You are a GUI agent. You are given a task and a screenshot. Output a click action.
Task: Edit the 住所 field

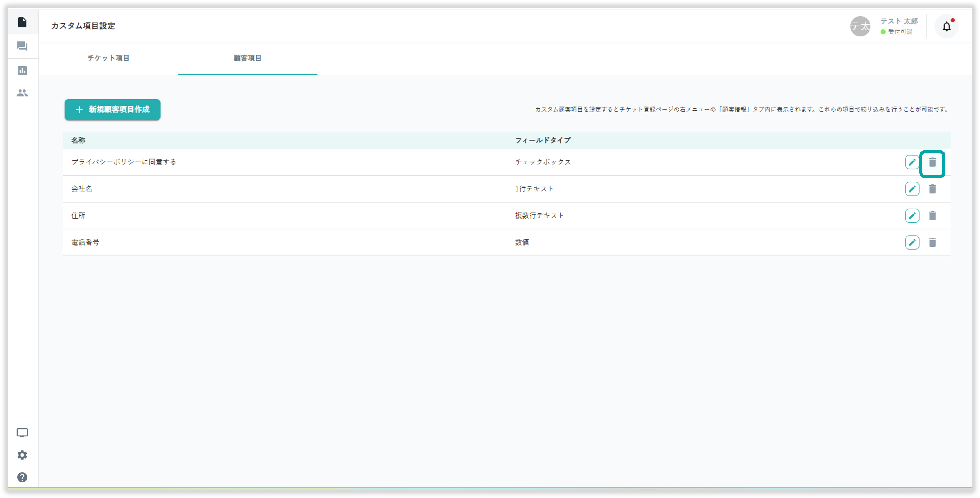coord(912,216)
